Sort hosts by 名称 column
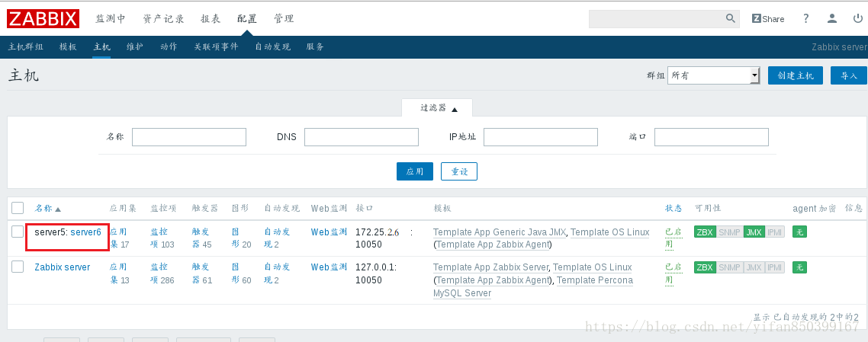The image size is (868, 342). pos(47,208)
